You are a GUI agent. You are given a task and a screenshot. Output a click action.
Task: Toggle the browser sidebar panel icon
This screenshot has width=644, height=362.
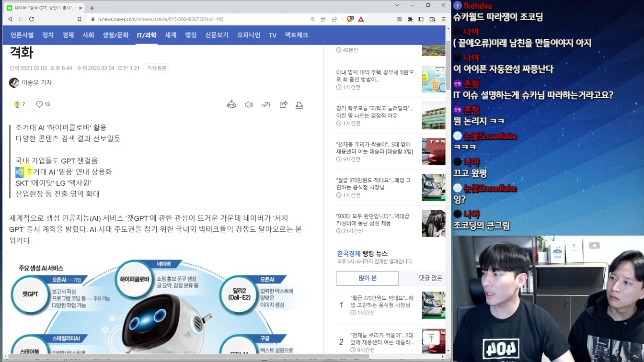421,19
